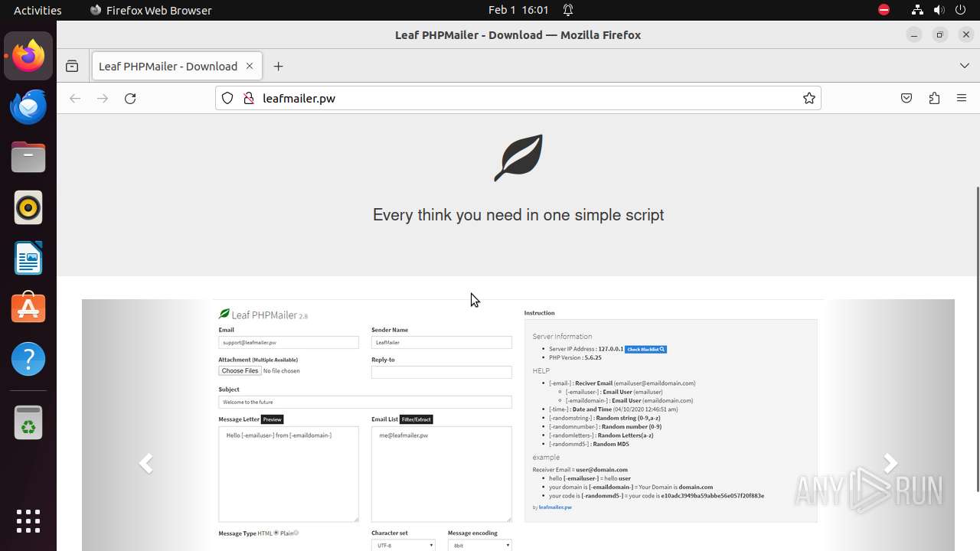Click the Email List text area

pos(442,474)
